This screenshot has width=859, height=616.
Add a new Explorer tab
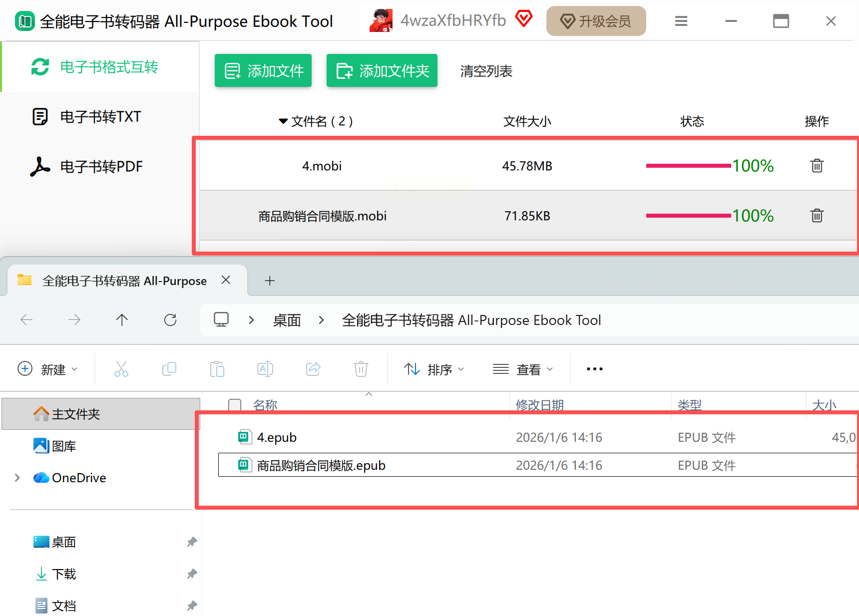click(270, 281)
